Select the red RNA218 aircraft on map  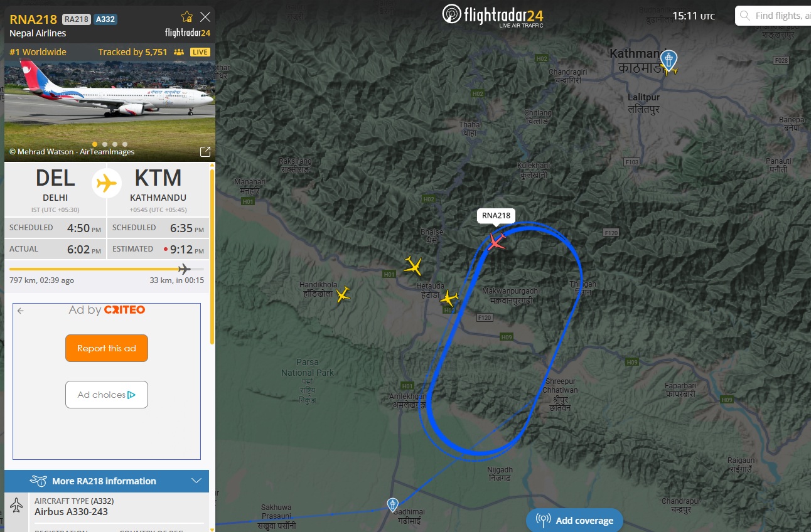click(x=497, y=241)
